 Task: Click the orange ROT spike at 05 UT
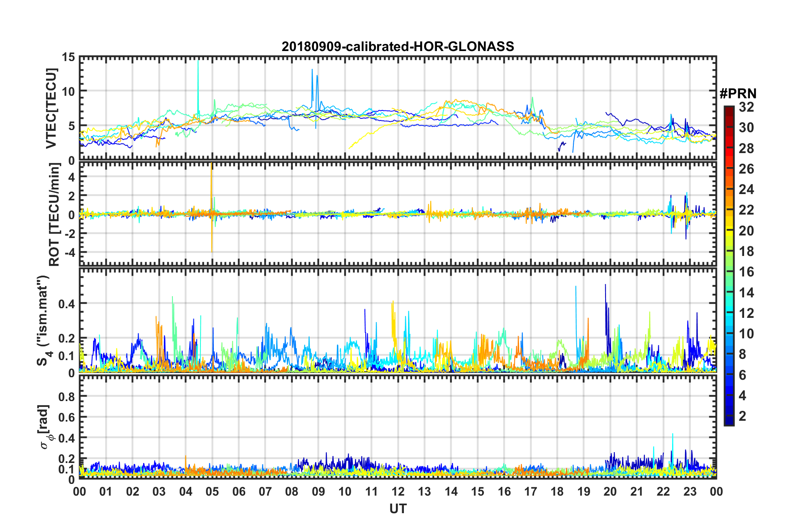212,184
